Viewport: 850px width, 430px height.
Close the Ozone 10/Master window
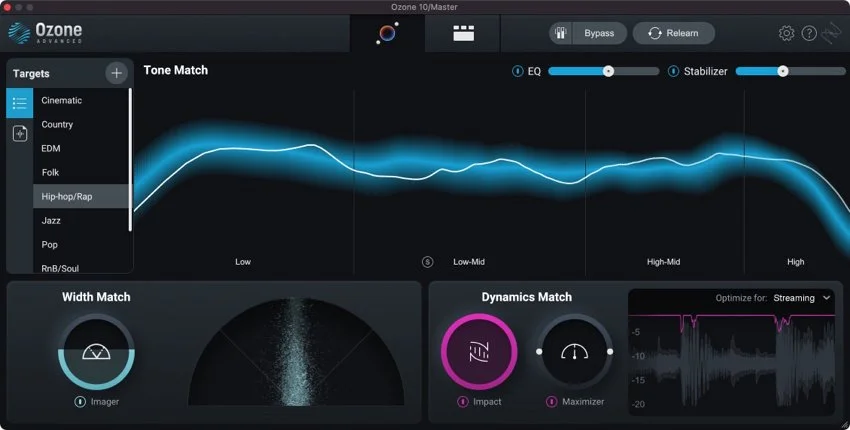[x=7, y=7]
